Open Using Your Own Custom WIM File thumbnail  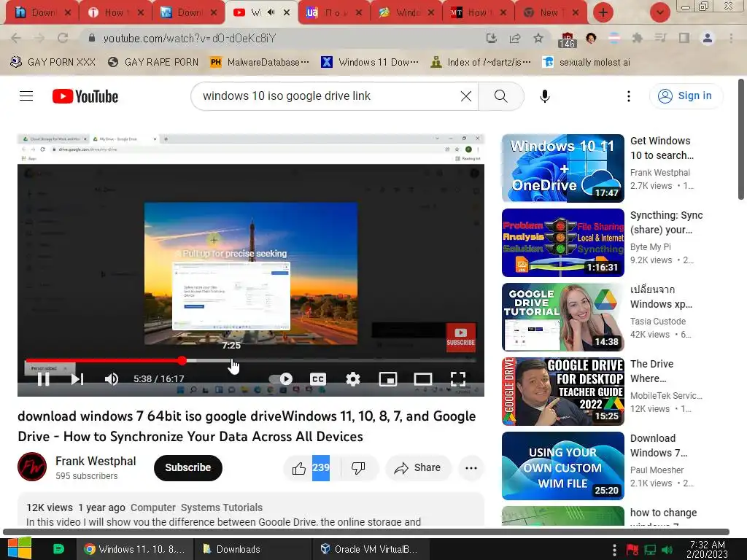(563, 465)
